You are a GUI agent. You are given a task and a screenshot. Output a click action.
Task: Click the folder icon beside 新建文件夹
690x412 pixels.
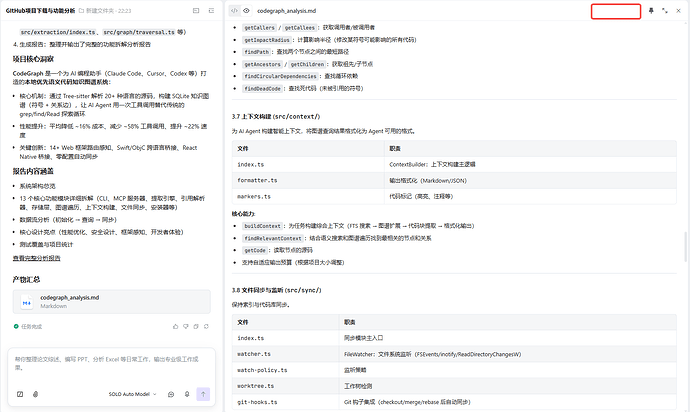[81, 11]
